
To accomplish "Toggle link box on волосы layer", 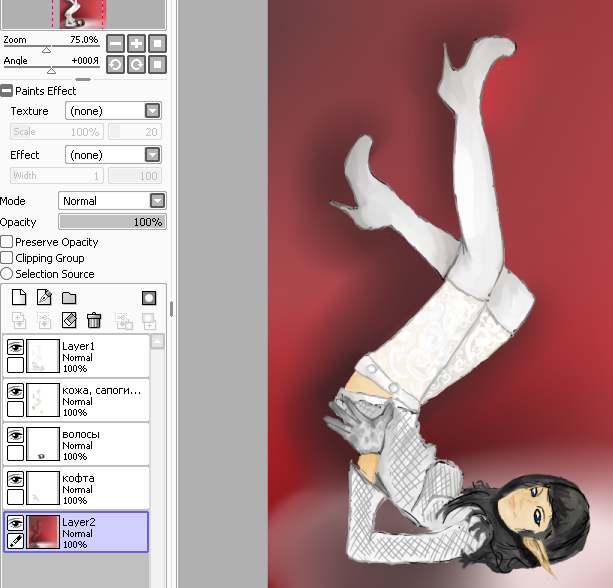I will click(15, 453).
